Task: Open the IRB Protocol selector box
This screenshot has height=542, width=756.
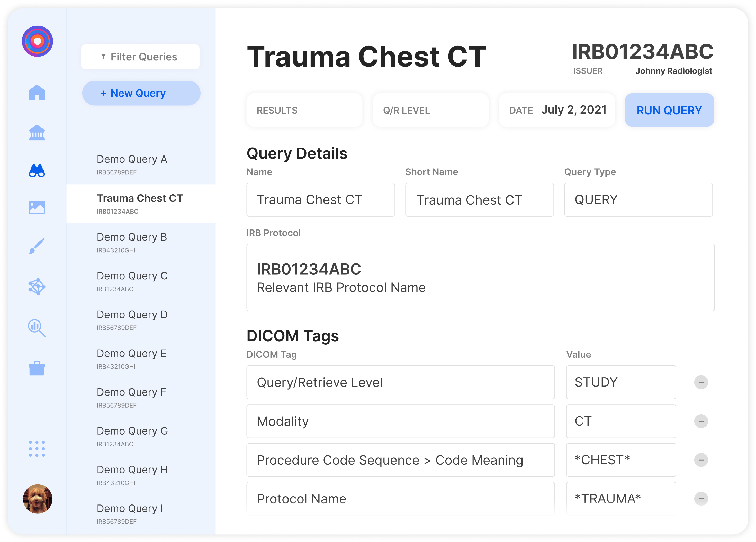Action: (480, 278)
